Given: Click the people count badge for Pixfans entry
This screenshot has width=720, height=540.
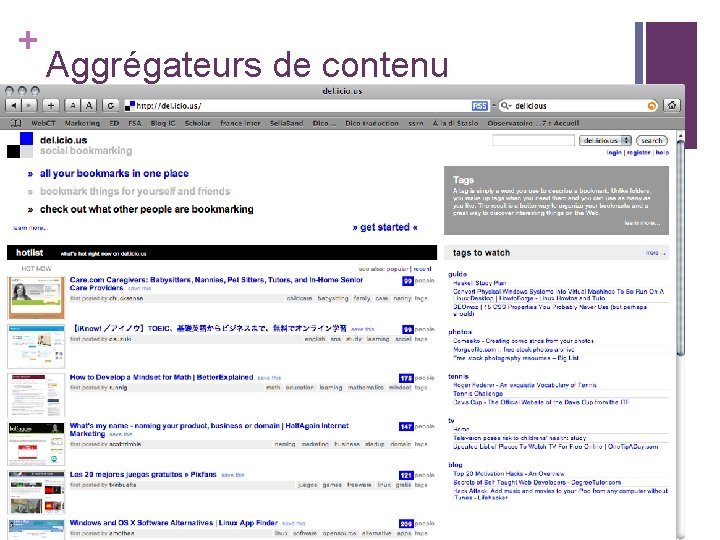Looking at the screenshot, I should (406, 475).
